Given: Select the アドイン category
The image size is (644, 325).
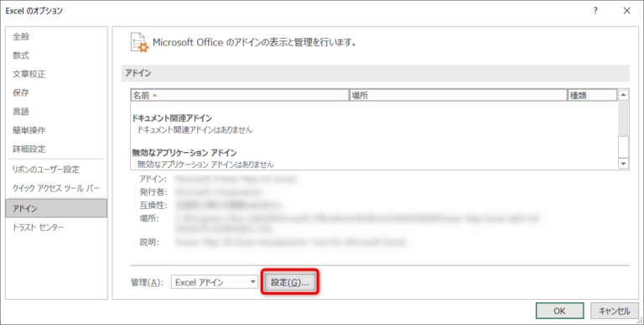Looking at the screenshot, I should pyautogui.click(x=56, y=208).
